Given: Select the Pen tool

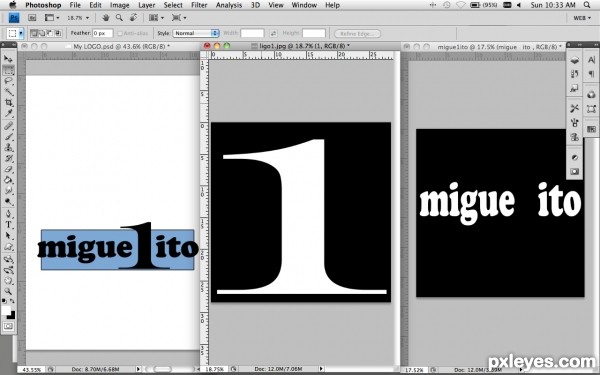Looking at the screenshot, I should click(x=8, y=214).
